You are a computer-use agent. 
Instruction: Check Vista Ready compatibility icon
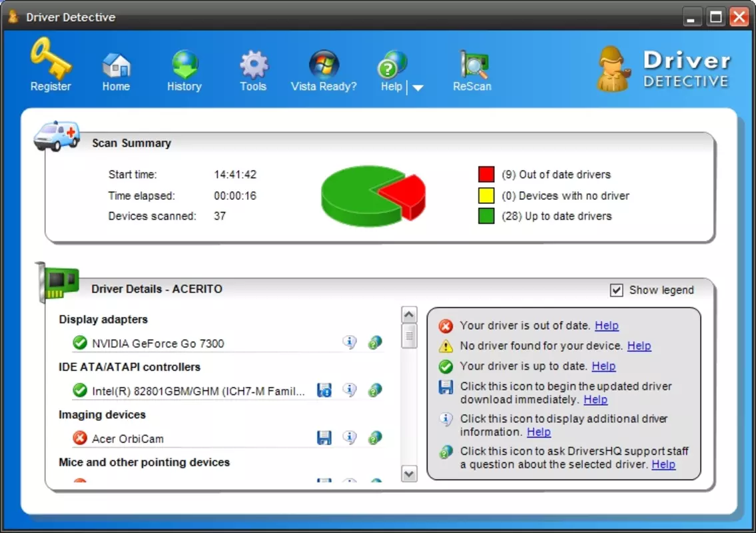(x=324, y=64)
